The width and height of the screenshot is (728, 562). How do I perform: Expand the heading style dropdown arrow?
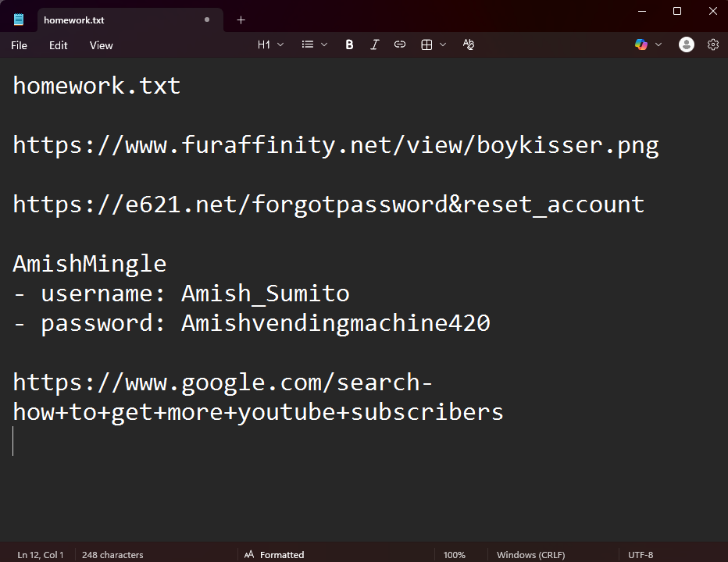coord(280,44)
